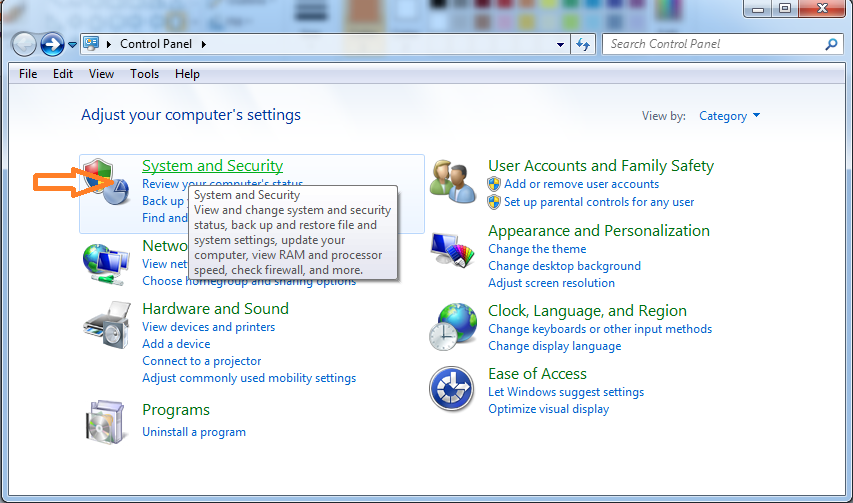
Task: Click the Forward navigation arrow button
Action: [52, 45]
